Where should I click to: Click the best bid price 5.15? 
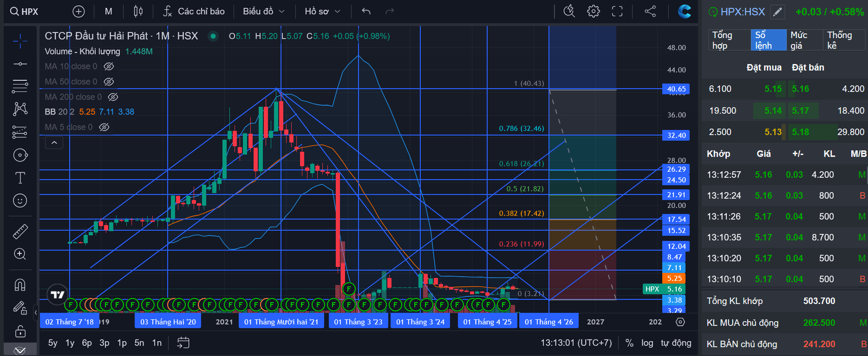tap(773, 89)
